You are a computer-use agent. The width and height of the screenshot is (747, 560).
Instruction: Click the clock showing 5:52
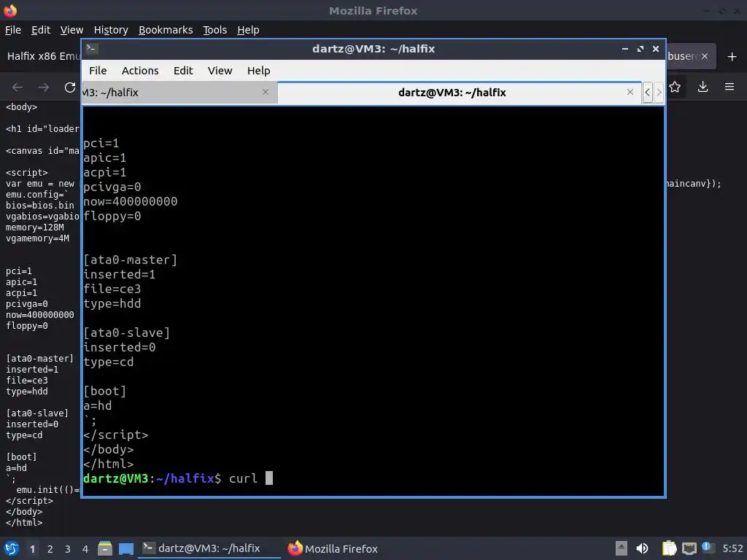point(732,548)
